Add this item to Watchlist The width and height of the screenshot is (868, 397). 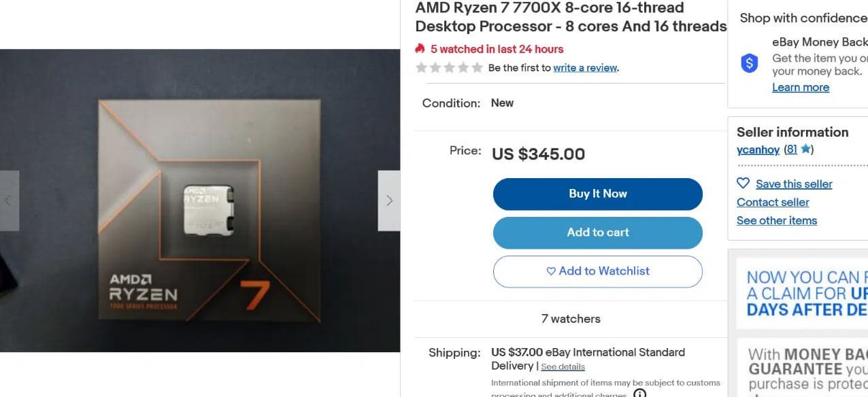597,271
